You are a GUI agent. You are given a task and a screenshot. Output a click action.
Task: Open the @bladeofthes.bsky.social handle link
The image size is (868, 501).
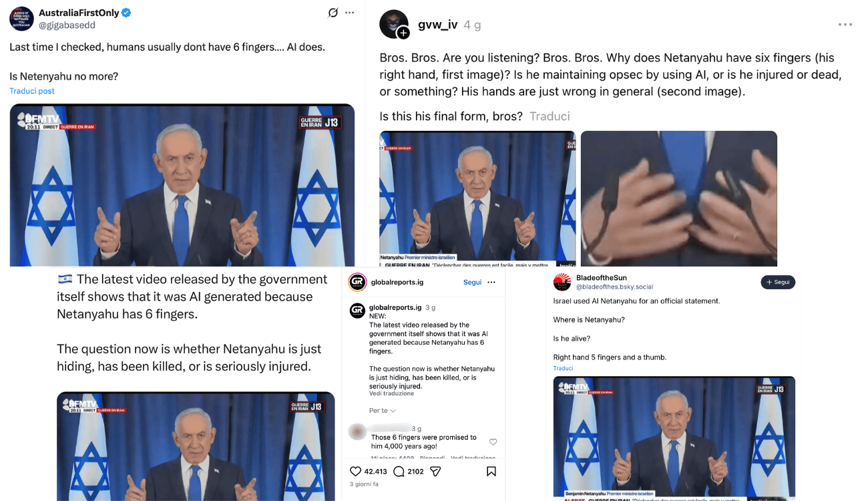tap(614, 287)
